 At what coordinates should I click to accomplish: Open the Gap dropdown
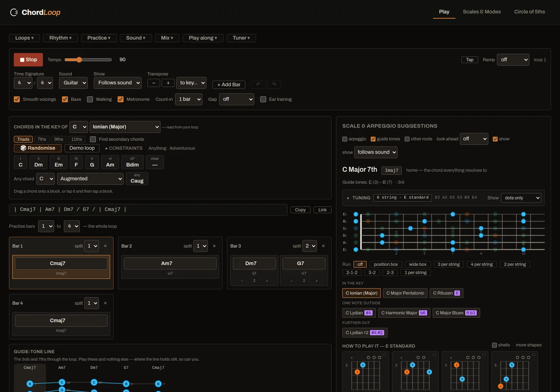(236, 99)
